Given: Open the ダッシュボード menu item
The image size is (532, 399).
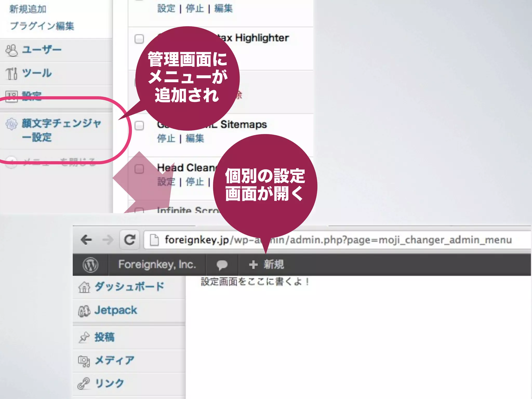Looking at the screenshot, I should 130,287.
